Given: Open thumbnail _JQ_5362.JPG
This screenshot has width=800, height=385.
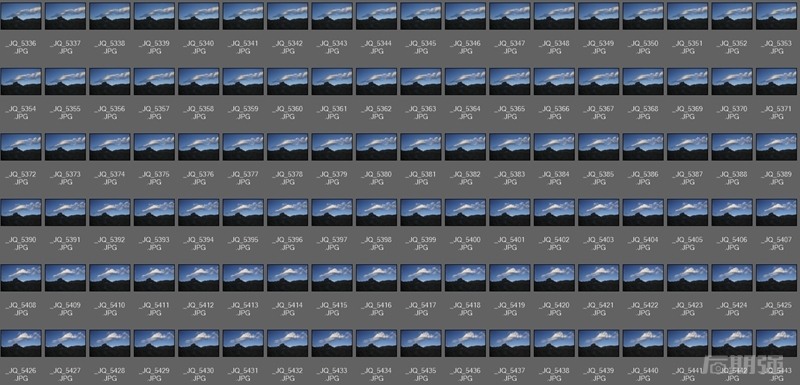Looking at the screenshot, I should coord(377,82).
